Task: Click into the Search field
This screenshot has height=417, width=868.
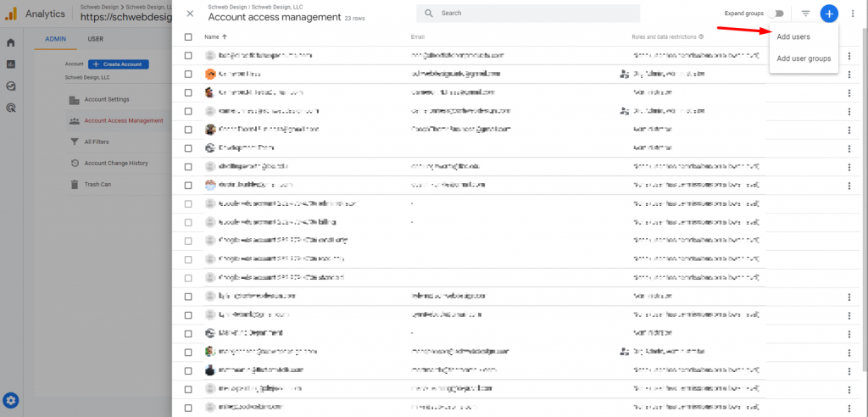Action: (534, 14)
